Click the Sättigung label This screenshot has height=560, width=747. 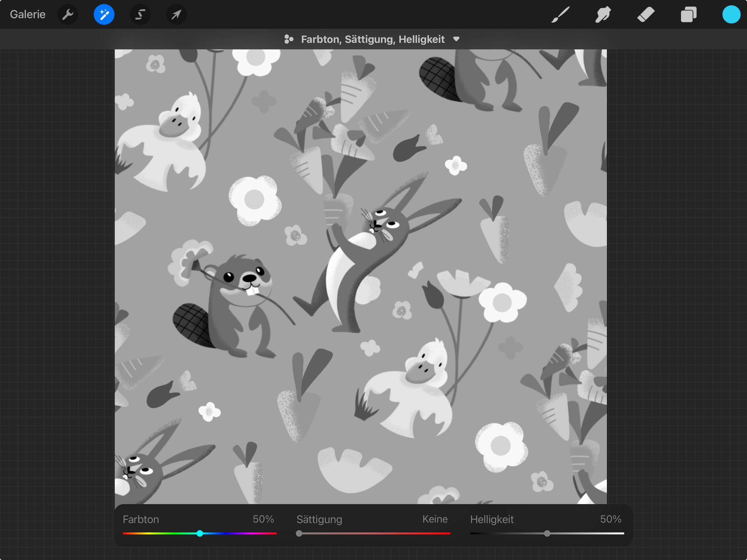coord(319,519)
